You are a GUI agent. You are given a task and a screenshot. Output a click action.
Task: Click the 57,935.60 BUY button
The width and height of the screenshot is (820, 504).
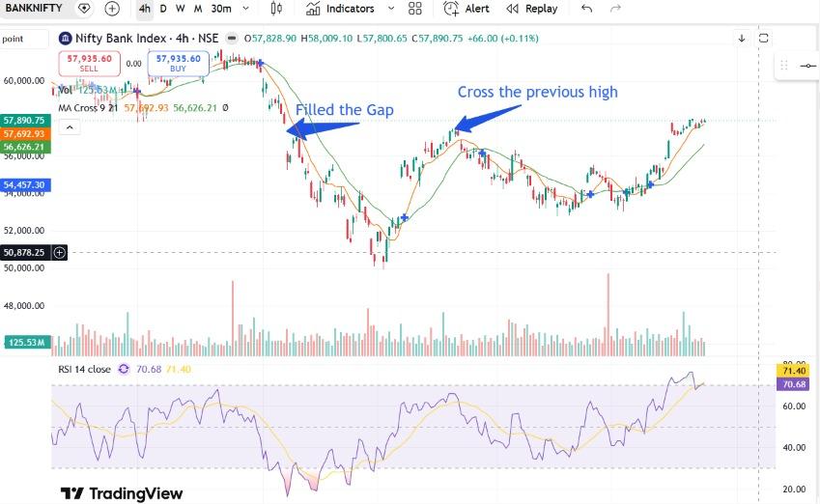click(179, 63)
